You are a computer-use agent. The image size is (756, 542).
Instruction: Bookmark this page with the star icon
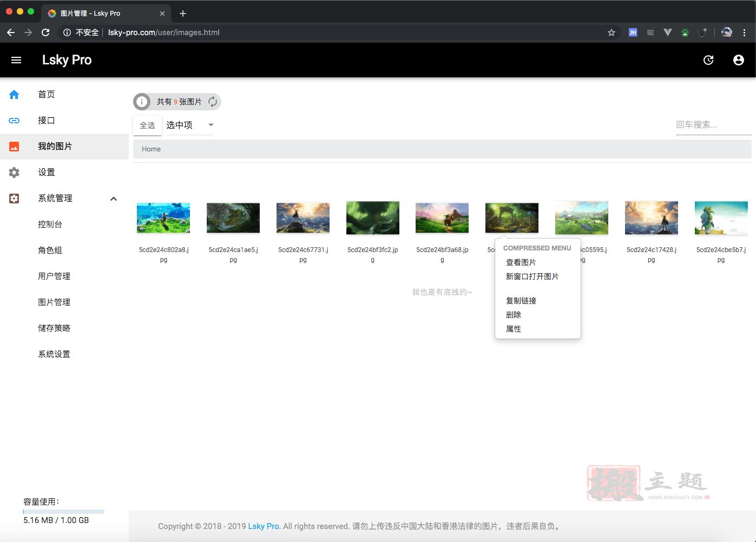coord(612,32)
